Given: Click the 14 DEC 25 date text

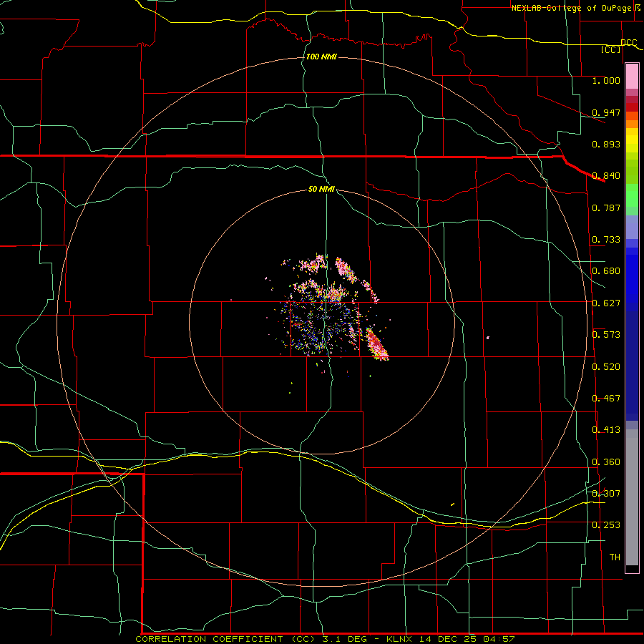Looking at the screenshot, I should tap(447, 639).
